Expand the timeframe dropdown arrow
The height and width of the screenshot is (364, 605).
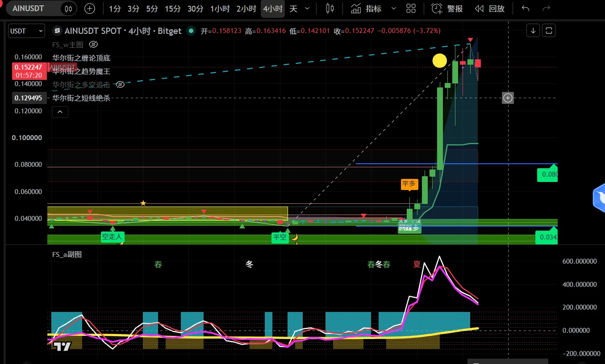point(307,8)
